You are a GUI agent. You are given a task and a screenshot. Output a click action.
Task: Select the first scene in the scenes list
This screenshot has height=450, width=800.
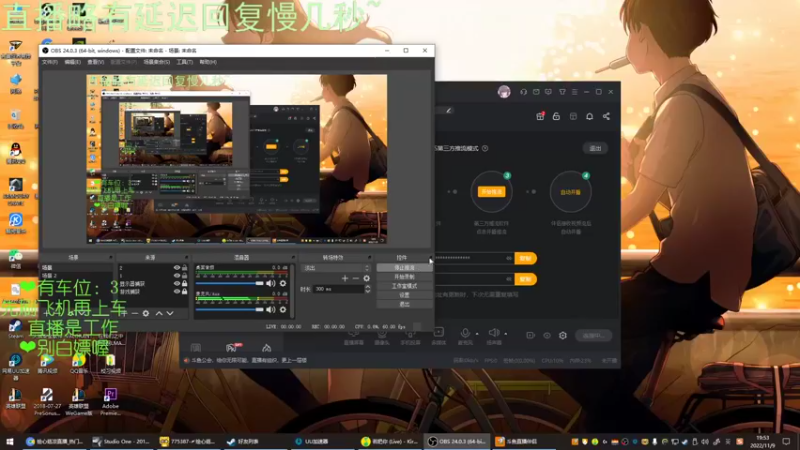[76, 267]
